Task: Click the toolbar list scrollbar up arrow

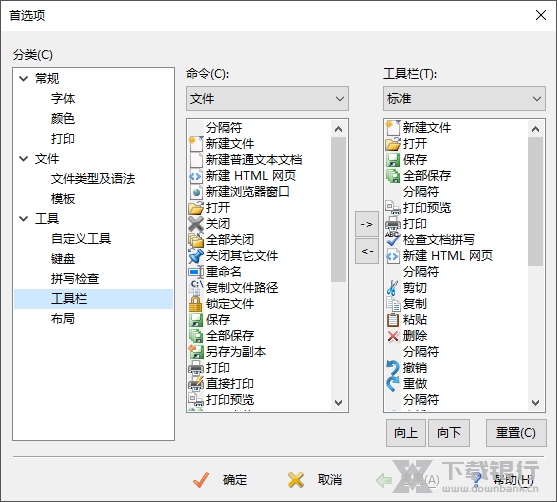Action: point(535,129)
